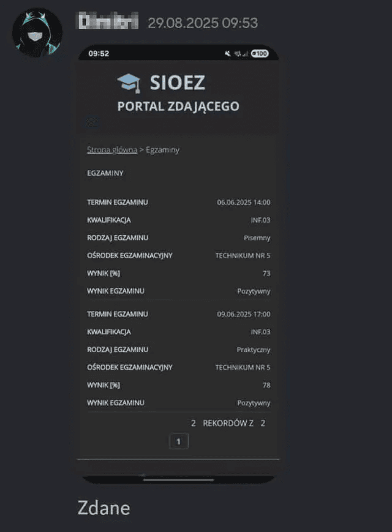This screenshot has width=392, height=532.
Task: Click the RODZAJ EGZAMINU label
Action: 116,238
